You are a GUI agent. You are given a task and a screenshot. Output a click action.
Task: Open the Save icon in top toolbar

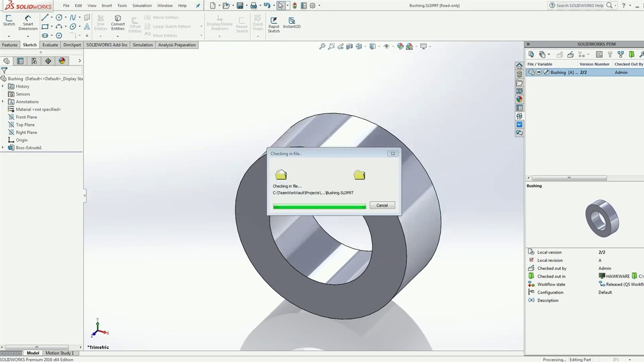coord(240,6)
